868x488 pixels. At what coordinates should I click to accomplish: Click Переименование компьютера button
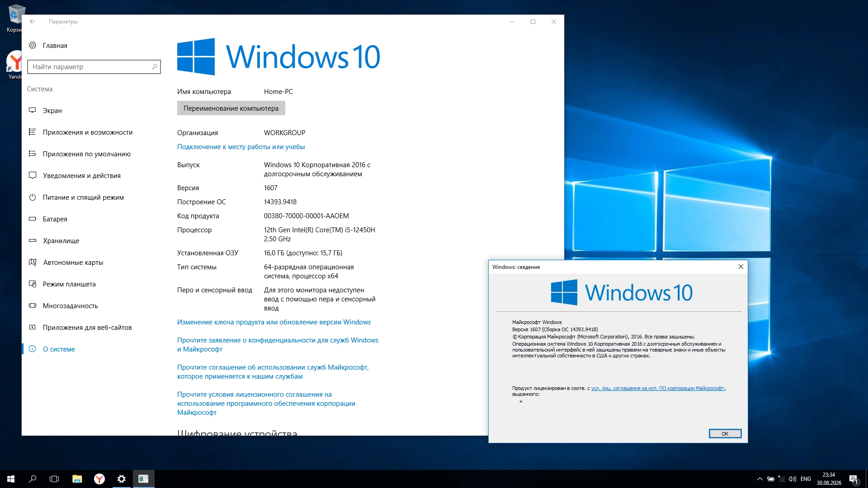tap(231, 108)
